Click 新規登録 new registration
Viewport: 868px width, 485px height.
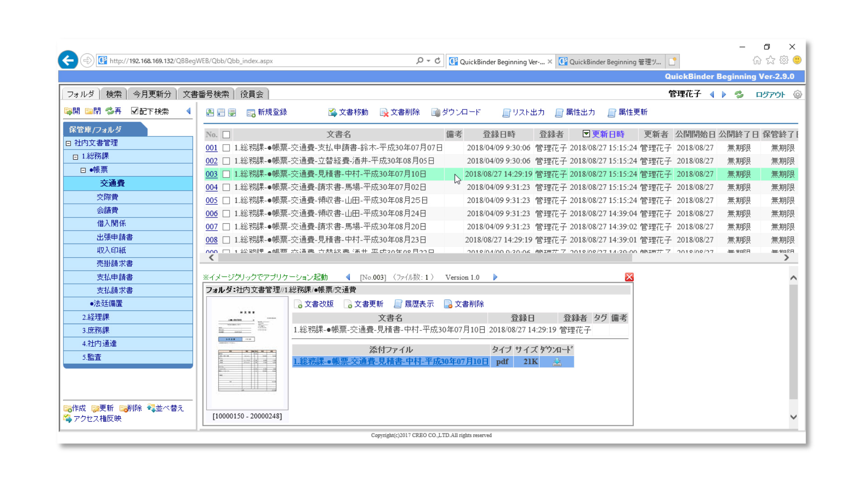tap(267, 113)
